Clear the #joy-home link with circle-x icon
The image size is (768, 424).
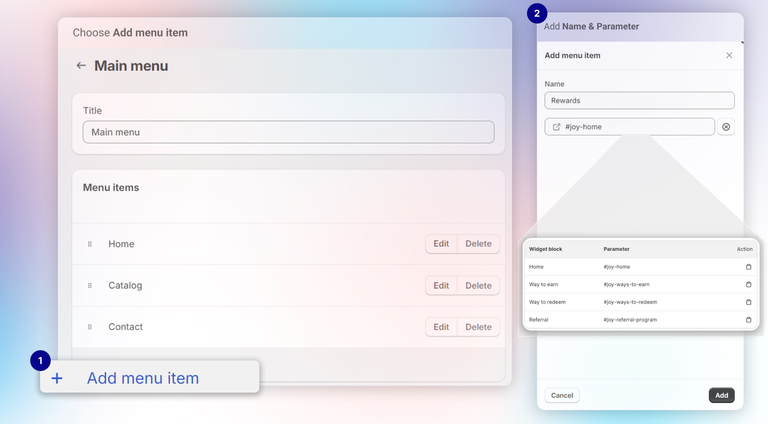pos(726,127)
